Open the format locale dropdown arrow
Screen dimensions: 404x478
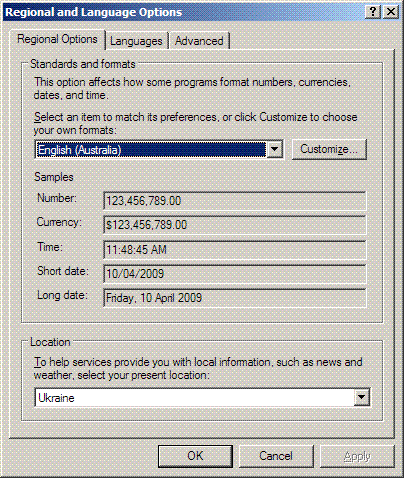point(275,149)
